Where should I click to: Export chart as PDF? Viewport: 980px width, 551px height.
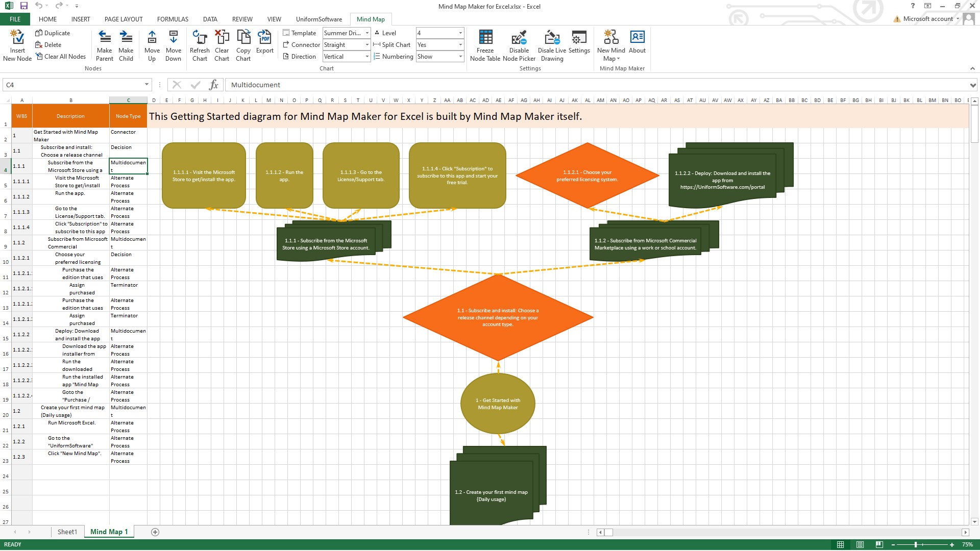point(264,37)
